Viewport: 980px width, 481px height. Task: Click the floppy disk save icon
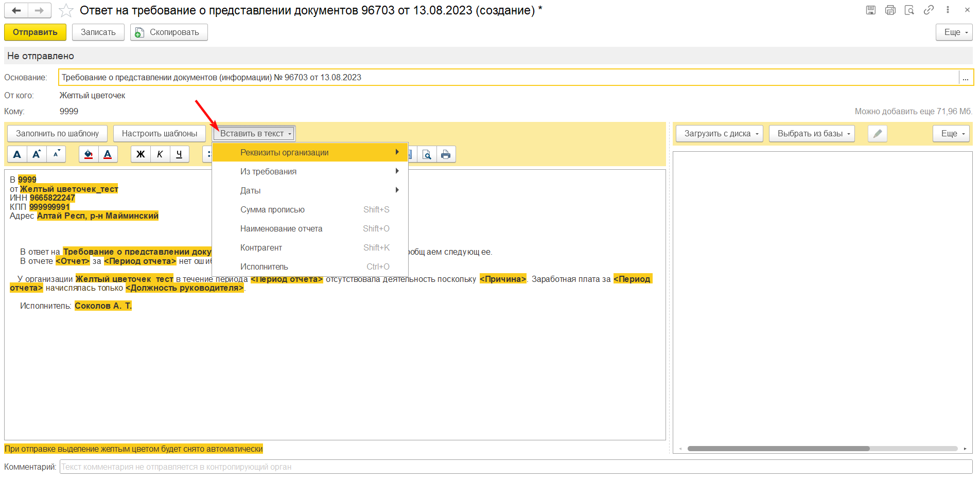[x=871, y=10]
